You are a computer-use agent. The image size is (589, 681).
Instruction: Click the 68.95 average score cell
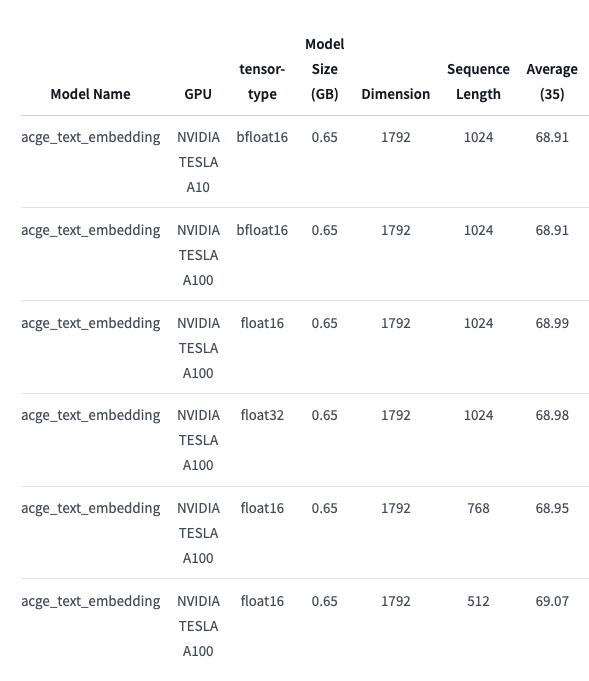pos(552,508)
